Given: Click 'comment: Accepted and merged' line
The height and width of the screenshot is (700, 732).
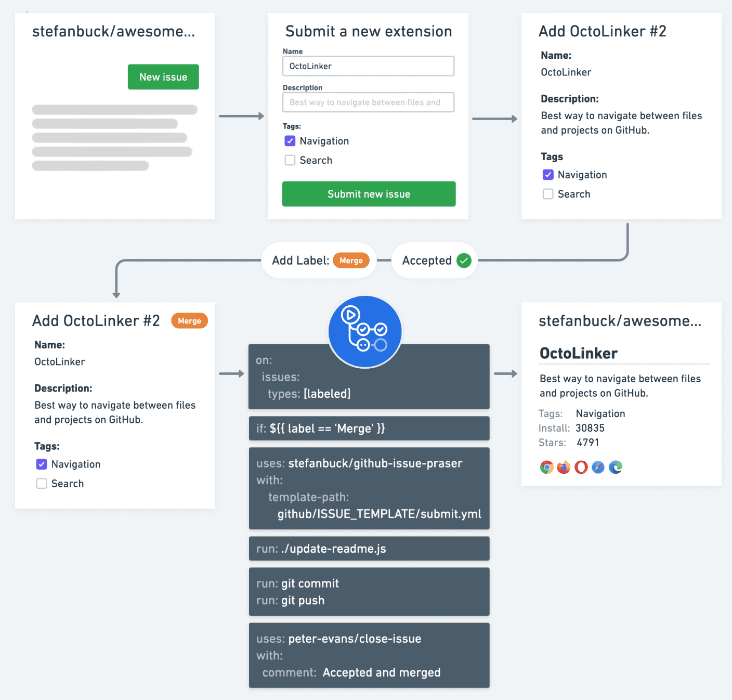Looking at the screenshot, I should coord(351,672).
